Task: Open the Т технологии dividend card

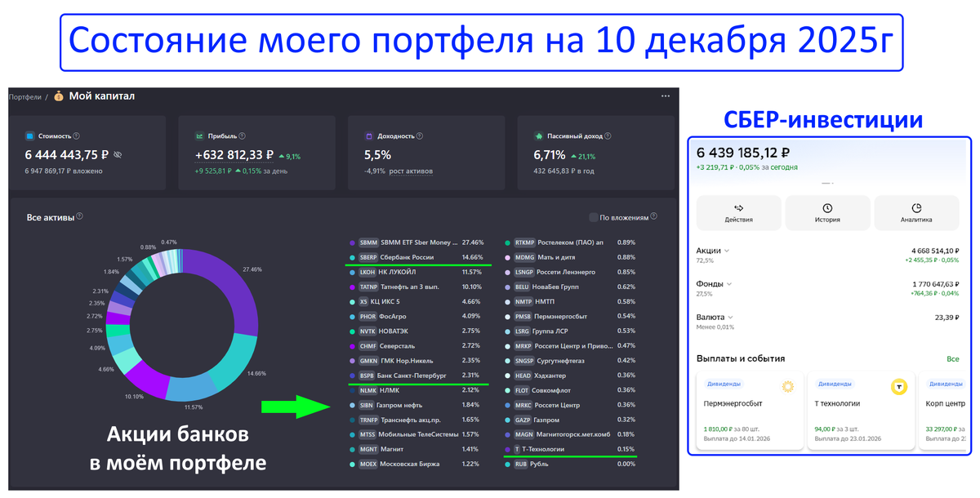Action: [861, 411]
